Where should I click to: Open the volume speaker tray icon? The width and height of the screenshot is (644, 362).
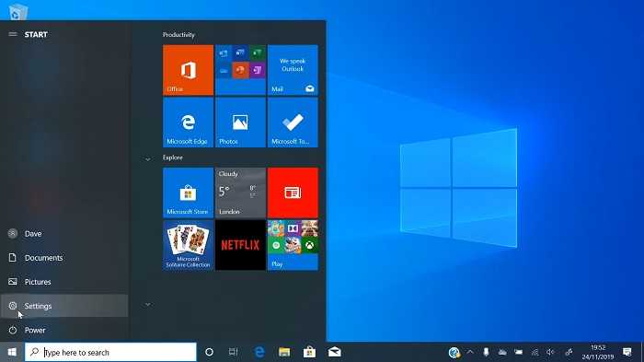pos(550,353)
